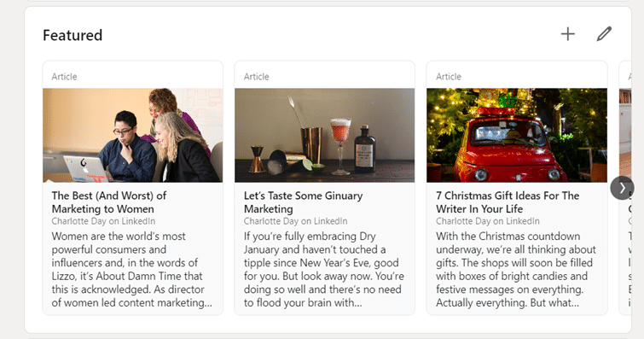The image size is (644, 339).
Task: Click description starting 'If you're fully embracing Dry'
Action: tap(324, 270)
